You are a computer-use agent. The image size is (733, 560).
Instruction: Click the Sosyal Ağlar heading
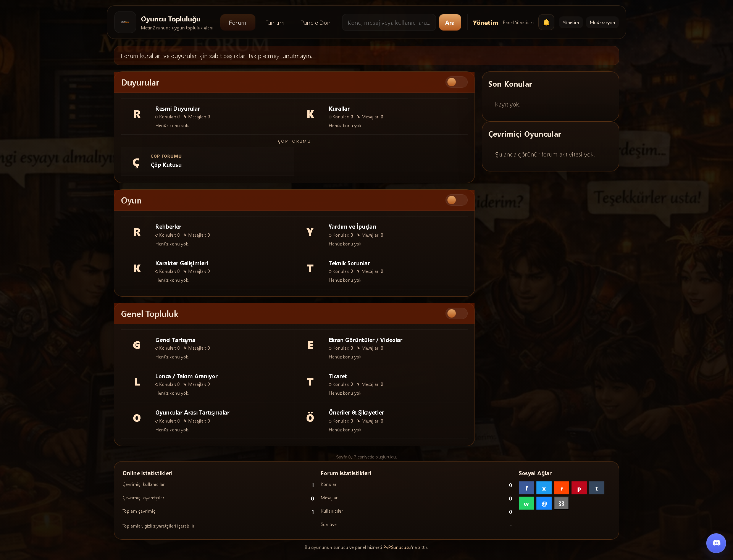coord(535,473)
